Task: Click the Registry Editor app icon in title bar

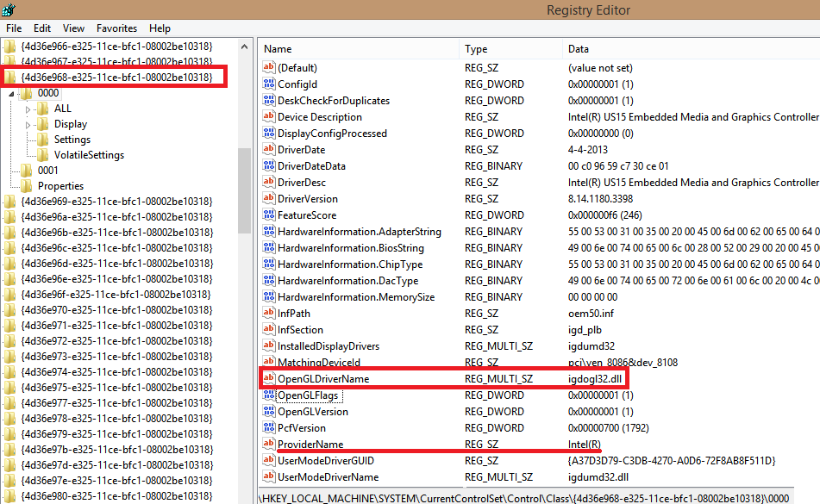Action: [9, 9]
